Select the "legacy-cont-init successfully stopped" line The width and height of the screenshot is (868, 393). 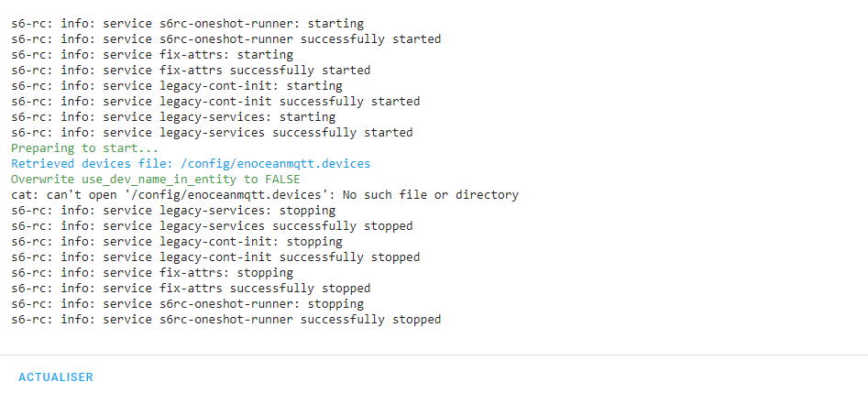215,257
